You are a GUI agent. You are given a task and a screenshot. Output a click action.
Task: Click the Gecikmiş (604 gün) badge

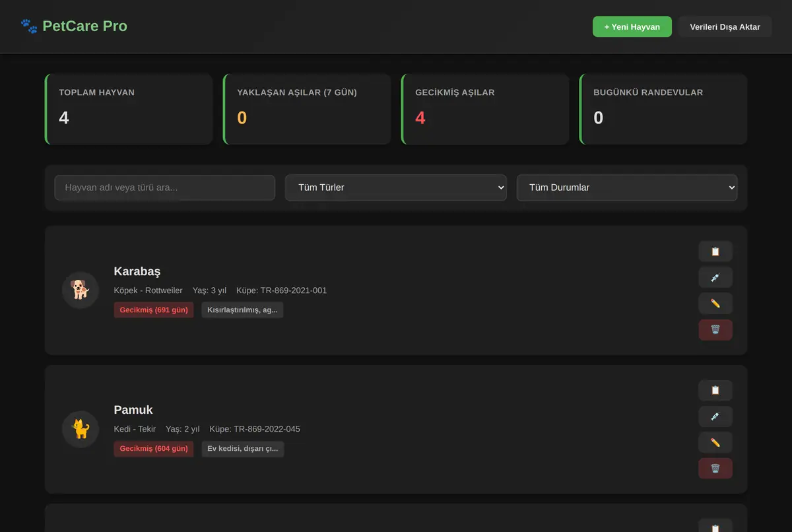(154, 449)
